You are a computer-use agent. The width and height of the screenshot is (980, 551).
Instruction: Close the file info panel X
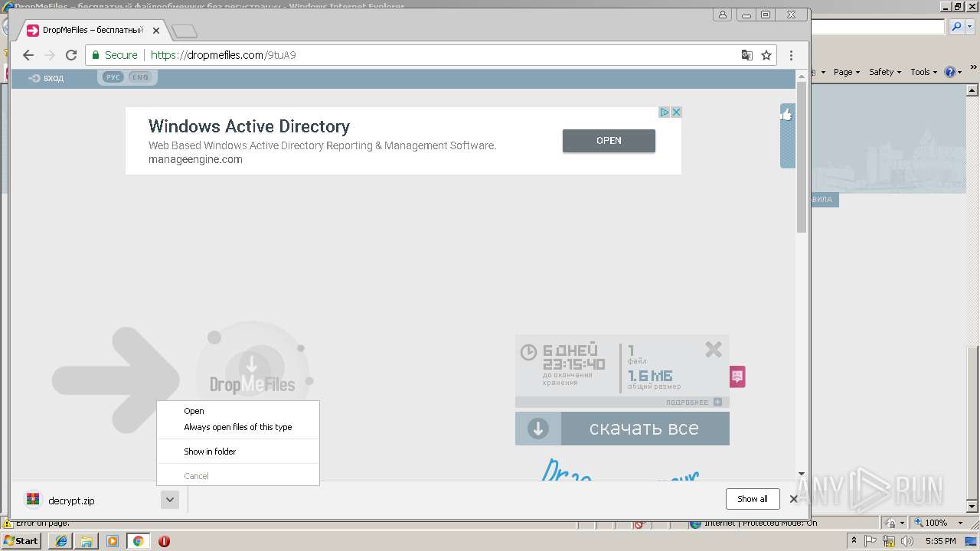tap(714, 350)
